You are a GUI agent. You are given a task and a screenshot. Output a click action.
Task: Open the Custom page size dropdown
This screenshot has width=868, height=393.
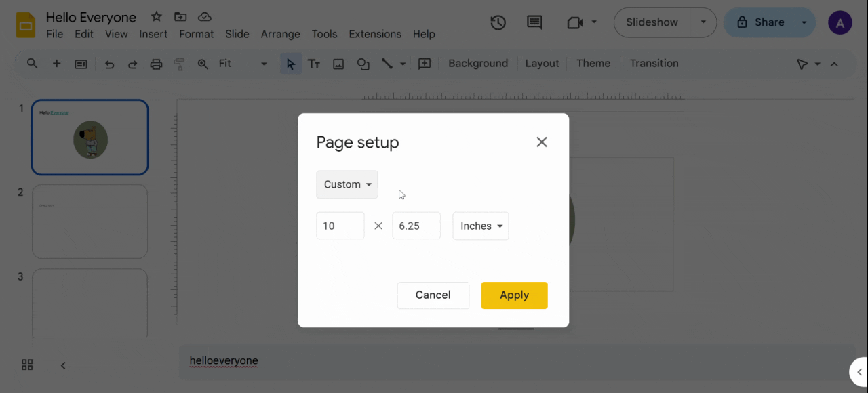pyautogui.click(x=347, y=184)
